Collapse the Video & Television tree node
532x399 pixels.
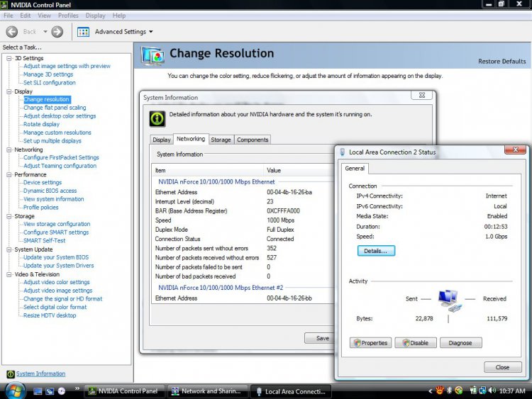click(x=9, y=274)
